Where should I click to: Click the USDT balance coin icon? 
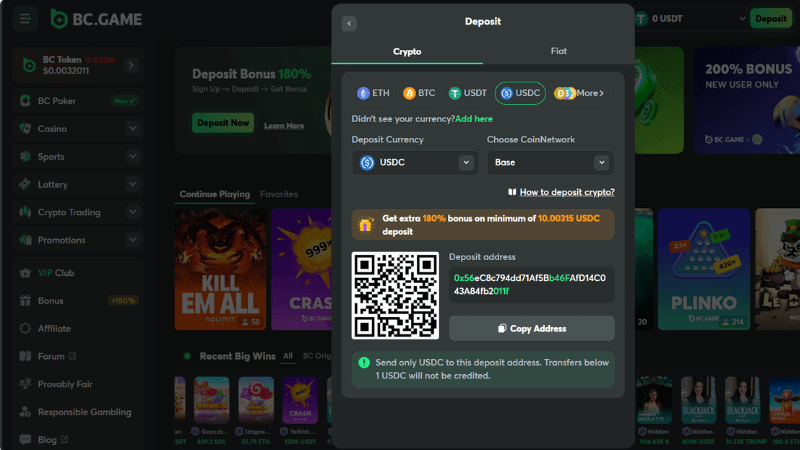point(641,19)
